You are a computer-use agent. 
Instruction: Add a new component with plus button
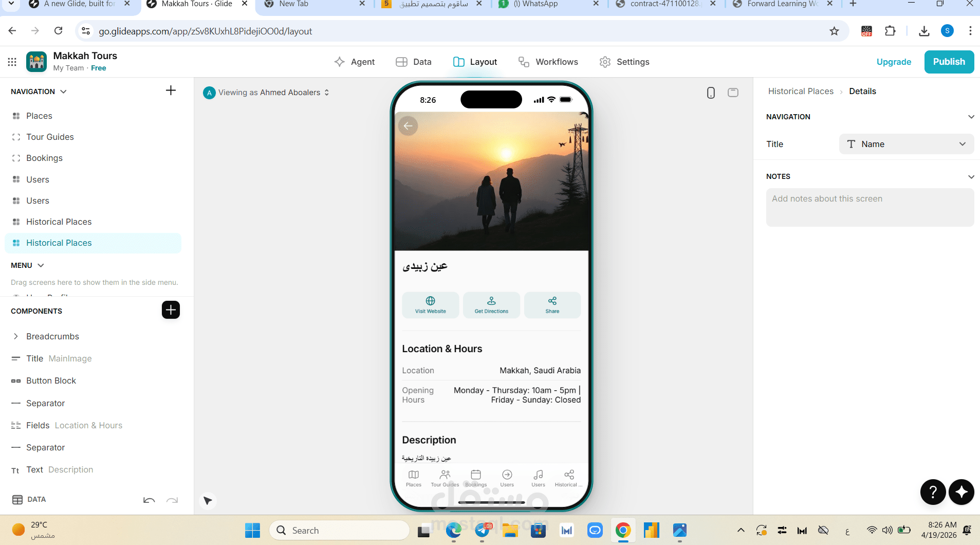171,310
